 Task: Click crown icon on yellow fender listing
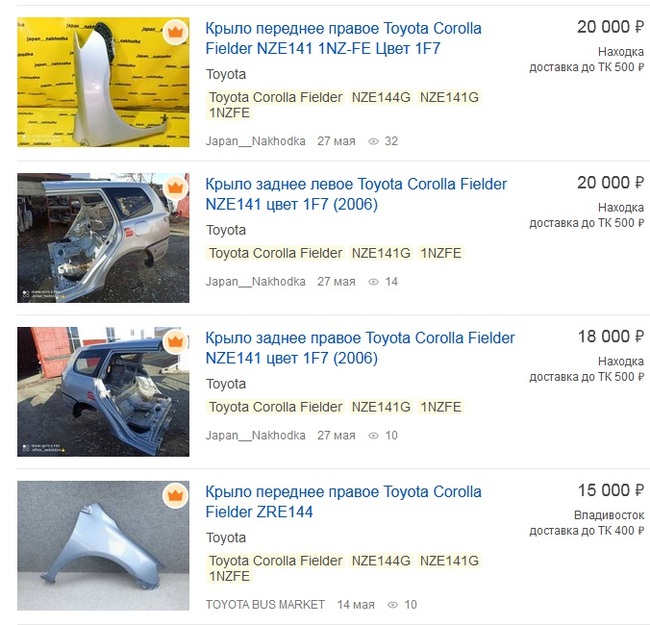tap(175, 32)
